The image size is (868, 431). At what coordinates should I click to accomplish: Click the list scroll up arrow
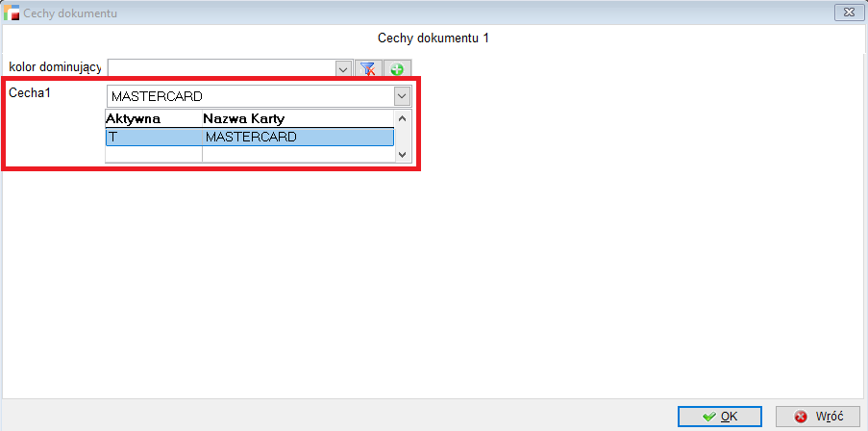(403, 118)
